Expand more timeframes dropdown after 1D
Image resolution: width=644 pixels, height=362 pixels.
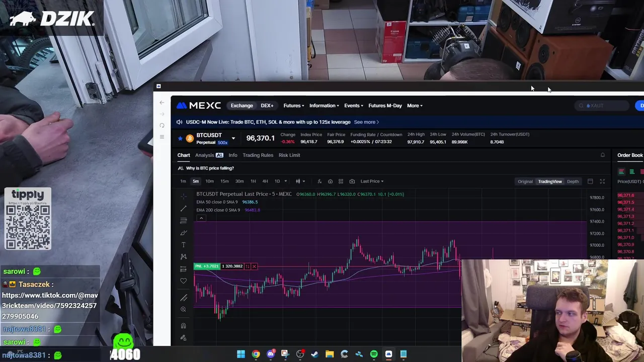click(x=285, y=181)
